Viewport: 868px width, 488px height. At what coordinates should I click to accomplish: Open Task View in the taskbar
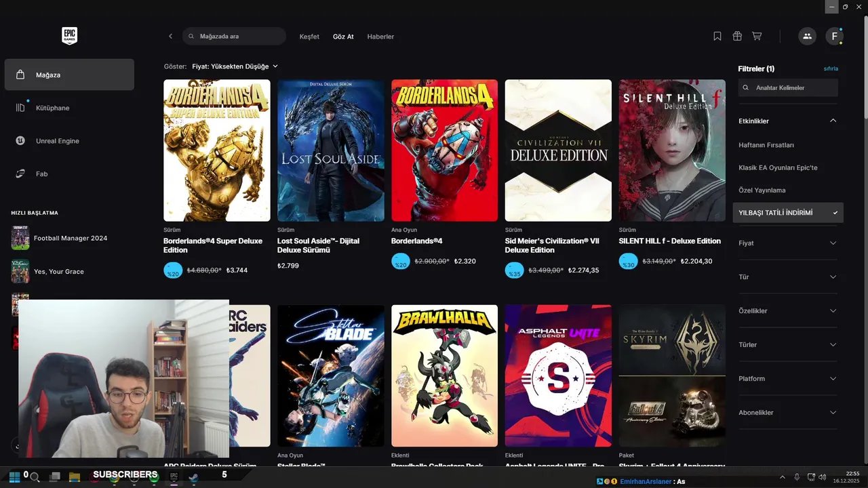pyautogui.click(x=55, y=476)
